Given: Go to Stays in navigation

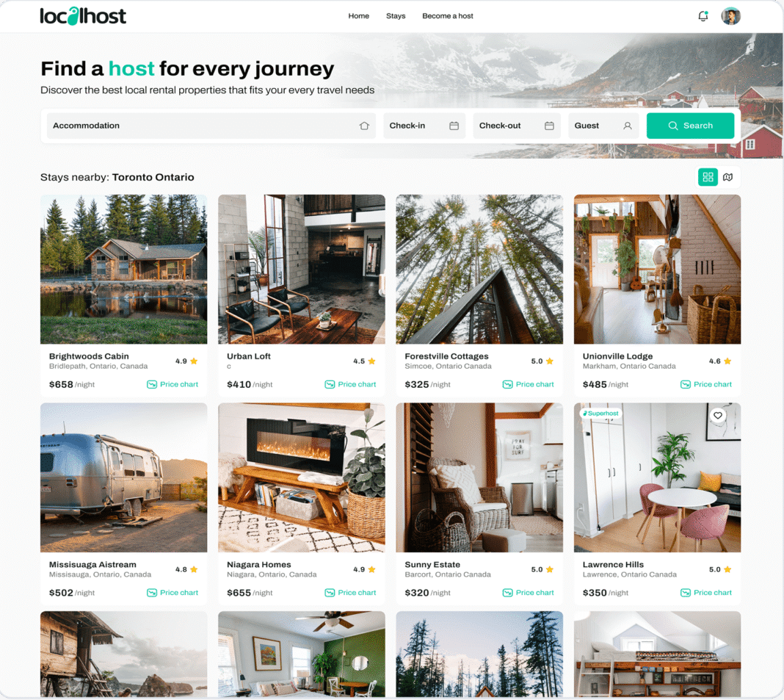Looking at the screenshot, I should 396,16.
